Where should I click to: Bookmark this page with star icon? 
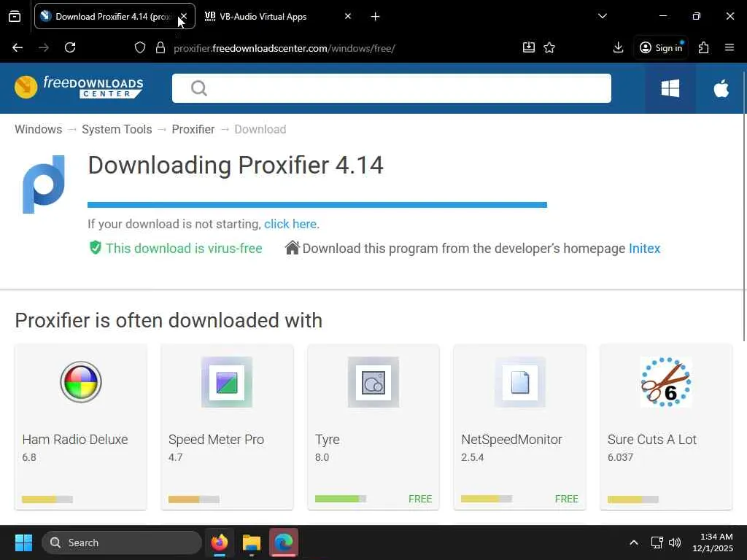[549, 47]
